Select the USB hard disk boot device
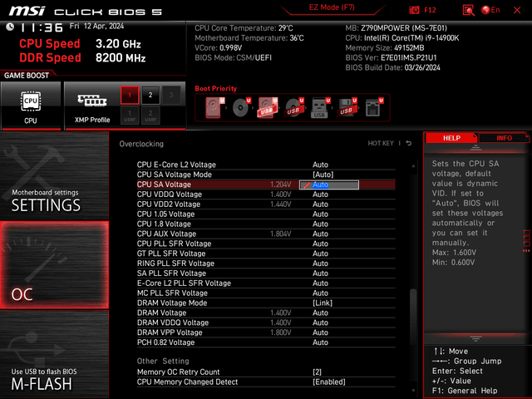 tap(268, 107)
